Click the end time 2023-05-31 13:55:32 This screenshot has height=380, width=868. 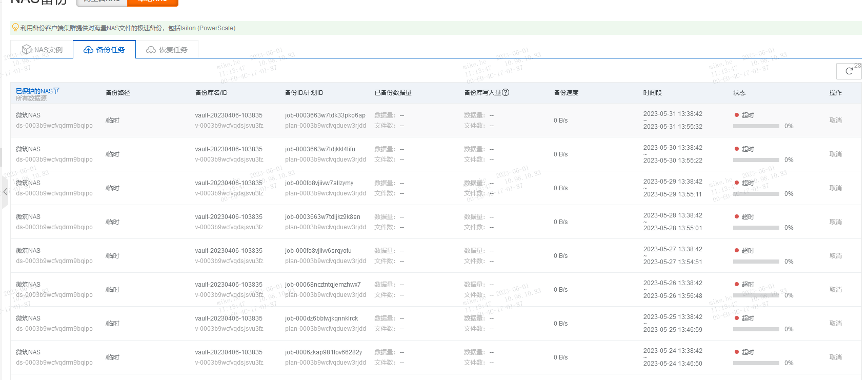673,127
